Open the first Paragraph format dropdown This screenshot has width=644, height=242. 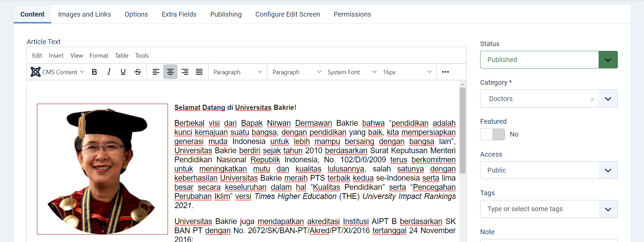coord(238,72)
